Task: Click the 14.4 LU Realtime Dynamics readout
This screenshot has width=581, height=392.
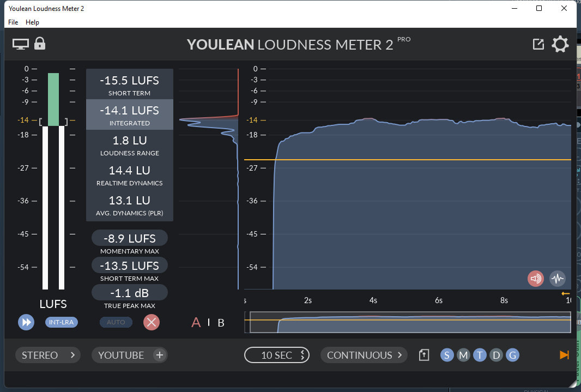Action: [x=130, y=175]
